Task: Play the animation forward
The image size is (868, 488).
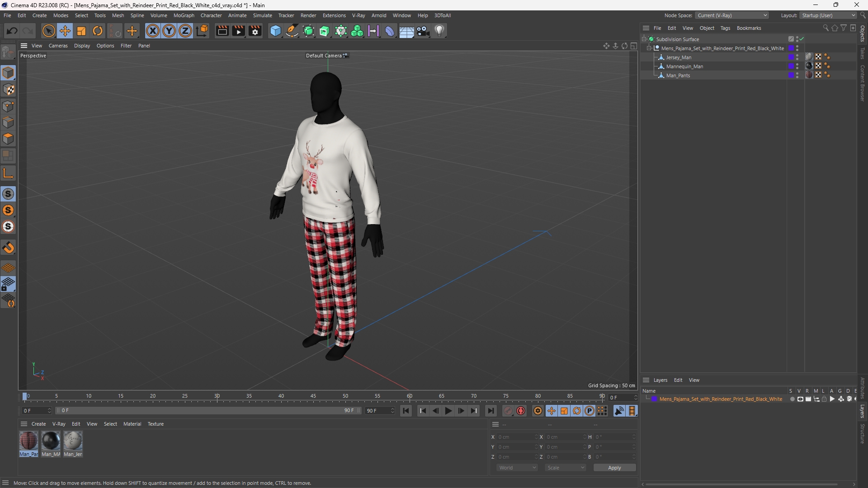Action: click(x=448, y=411)
